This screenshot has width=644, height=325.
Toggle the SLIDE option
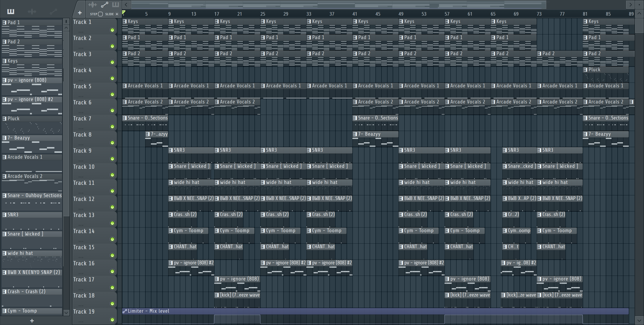click(x=117, y=14)
